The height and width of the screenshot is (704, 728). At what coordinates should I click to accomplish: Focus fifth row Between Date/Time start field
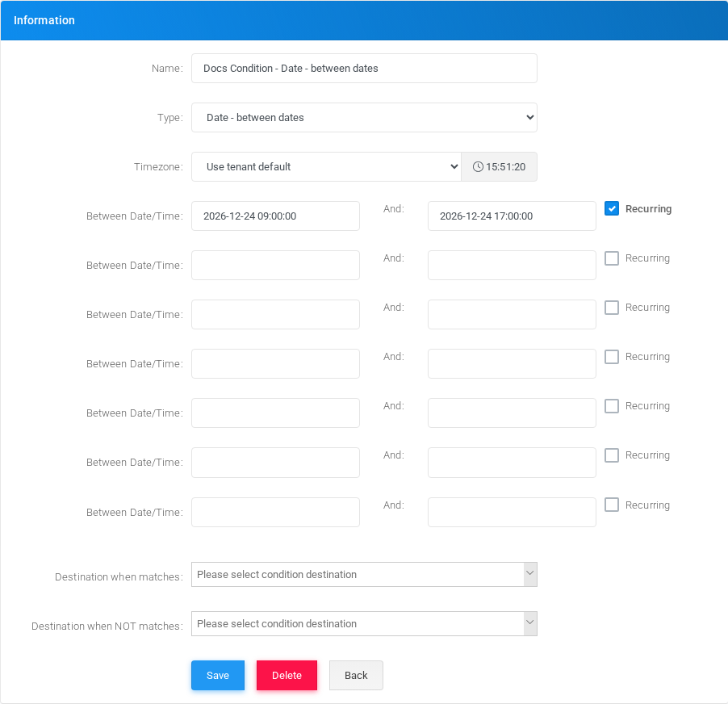pos(275,413)
